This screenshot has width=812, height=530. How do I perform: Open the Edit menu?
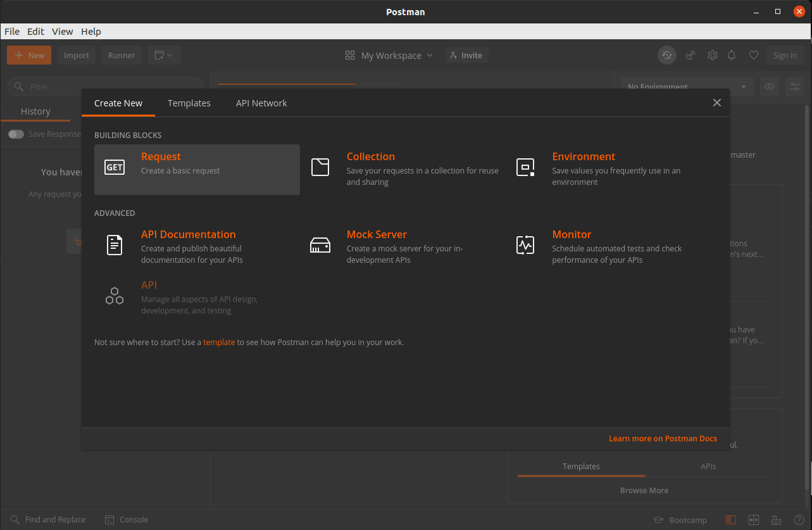(35, 31)
